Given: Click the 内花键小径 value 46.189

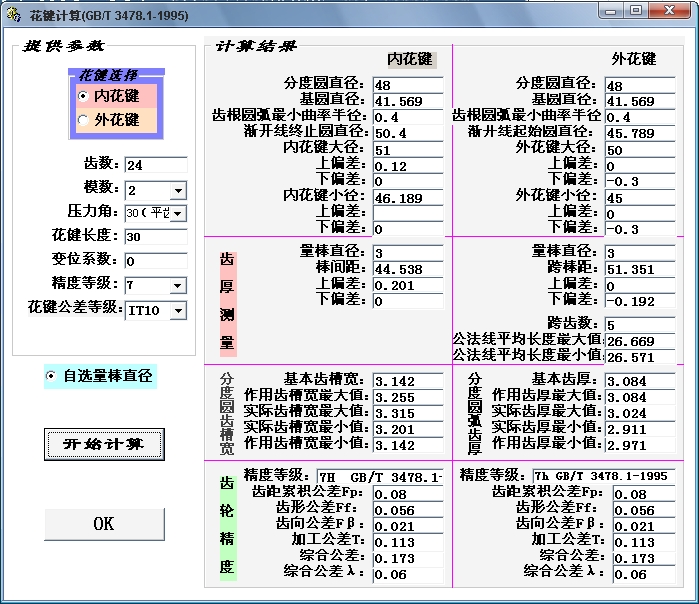Looking at the screenshot, I should click(x=408, y=198).
